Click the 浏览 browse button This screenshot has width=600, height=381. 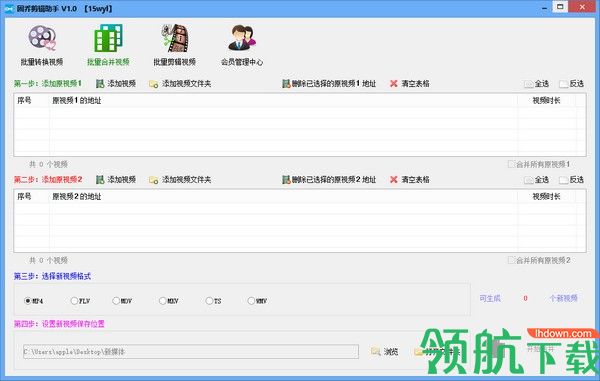pyautogui.click(x=385, y=352)
